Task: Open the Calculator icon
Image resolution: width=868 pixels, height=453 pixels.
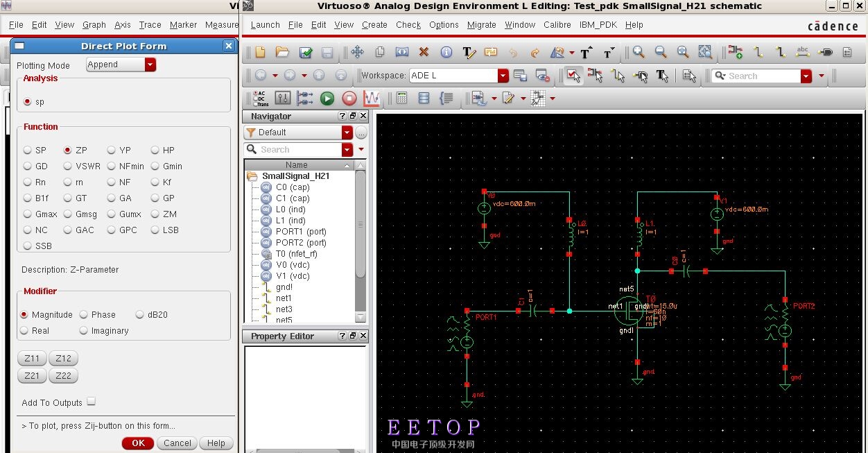Action: coord(401,99)
